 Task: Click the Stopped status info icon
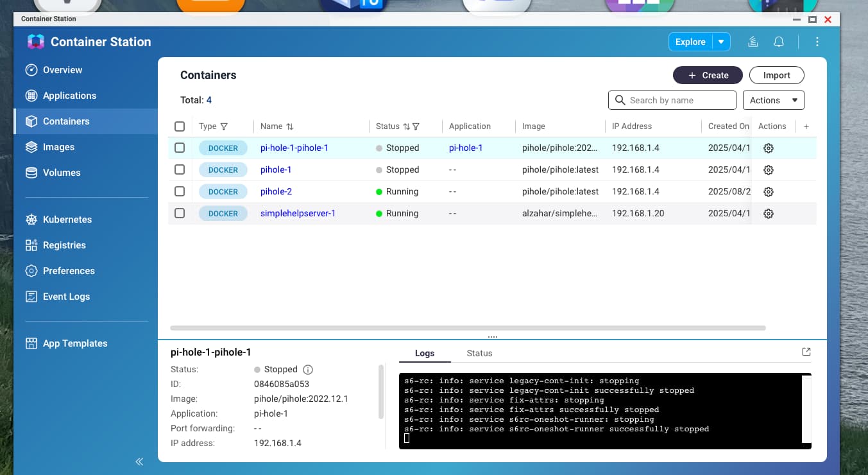[x=308, y=370]
